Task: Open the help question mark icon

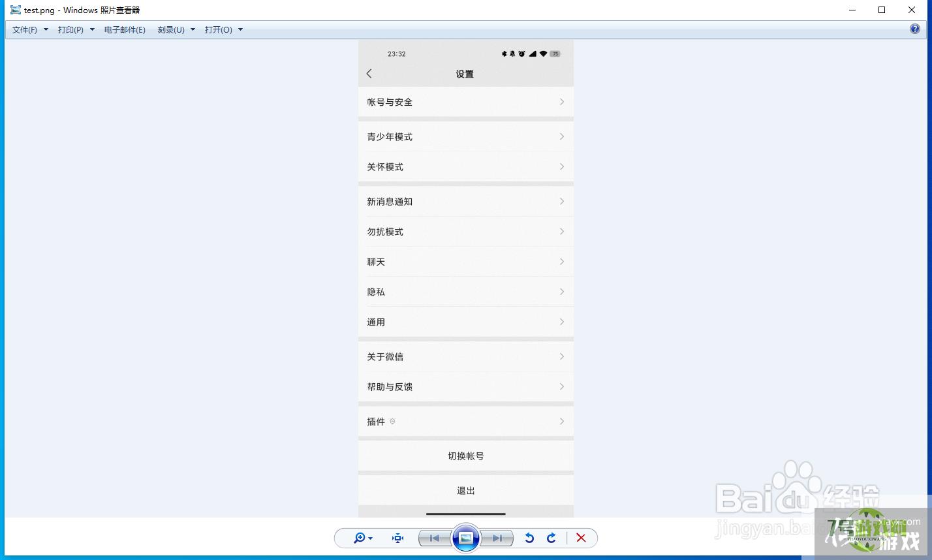Action: pos(915,29)
